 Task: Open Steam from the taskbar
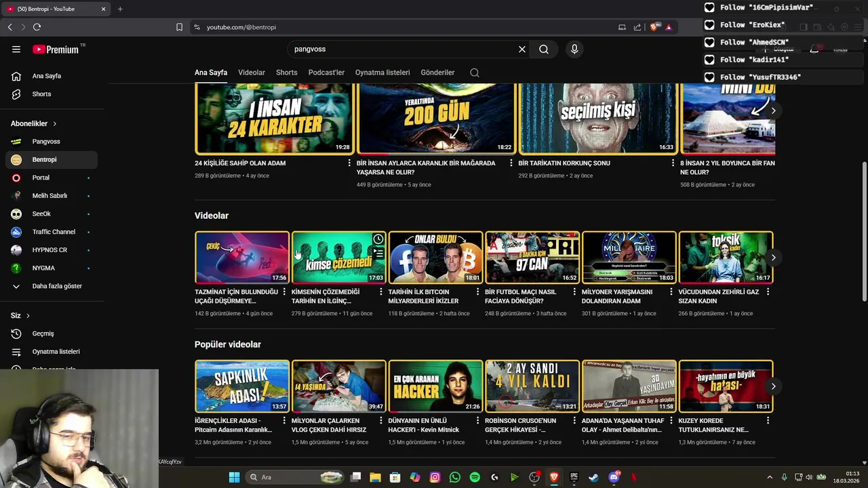[x=593, y=477]
